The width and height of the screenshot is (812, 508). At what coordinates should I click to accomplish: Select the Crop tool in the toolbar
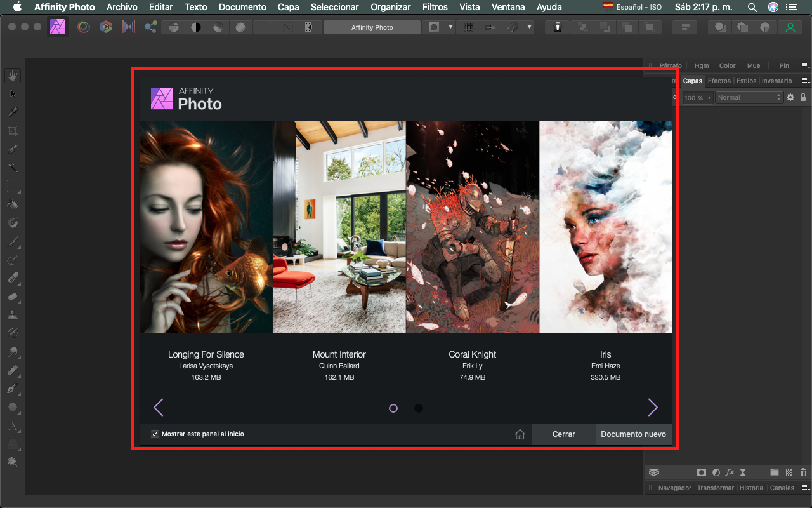point(13,130)
